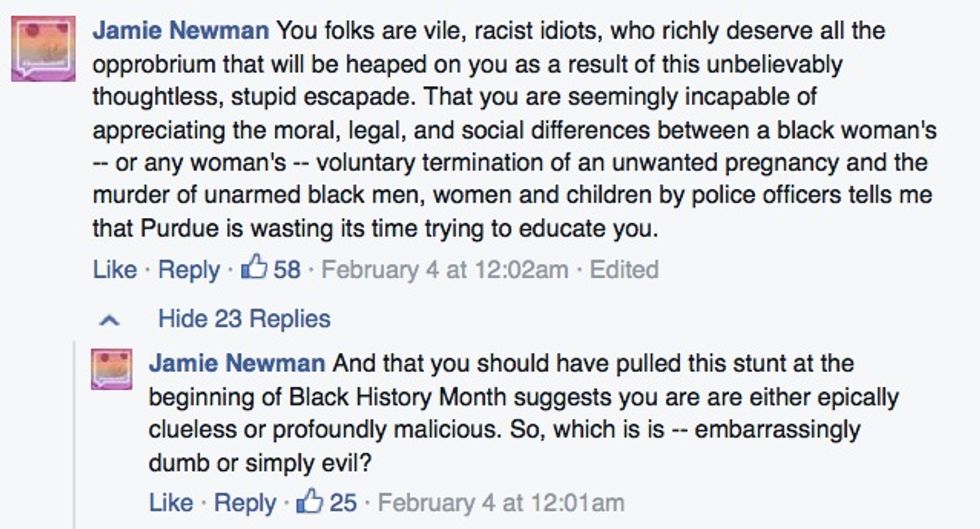The height and width of the screenshot is (529, 980).
Task: Click the thumbs-up icon beside 25
Action: tap(310, 500)
